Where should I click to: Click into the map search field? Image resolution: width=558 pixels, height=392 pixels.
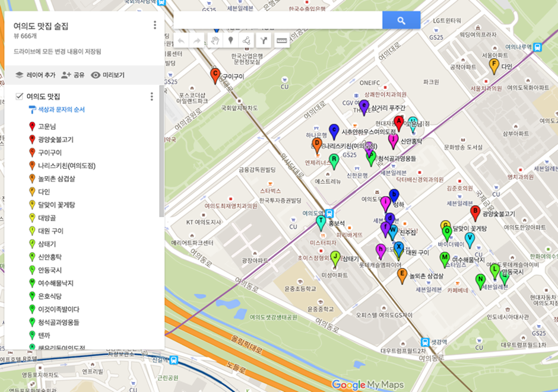pos(278,20)
